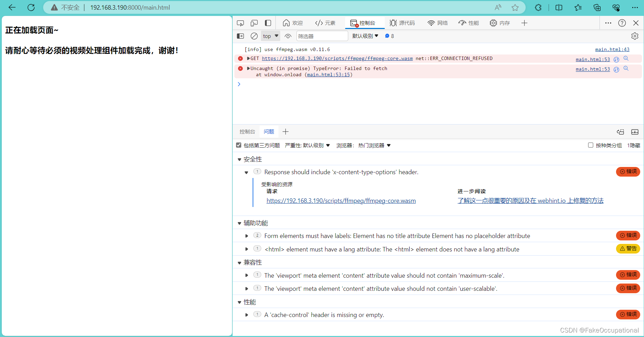Open the 8 issues counter badge
The height and width of the screenshot is (337, 644).
point(389,36)
